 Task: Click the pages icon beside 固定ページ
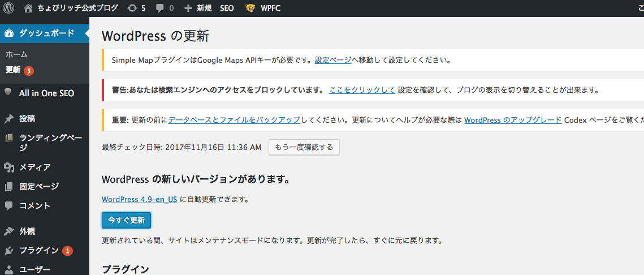click(x=9, y=187)
